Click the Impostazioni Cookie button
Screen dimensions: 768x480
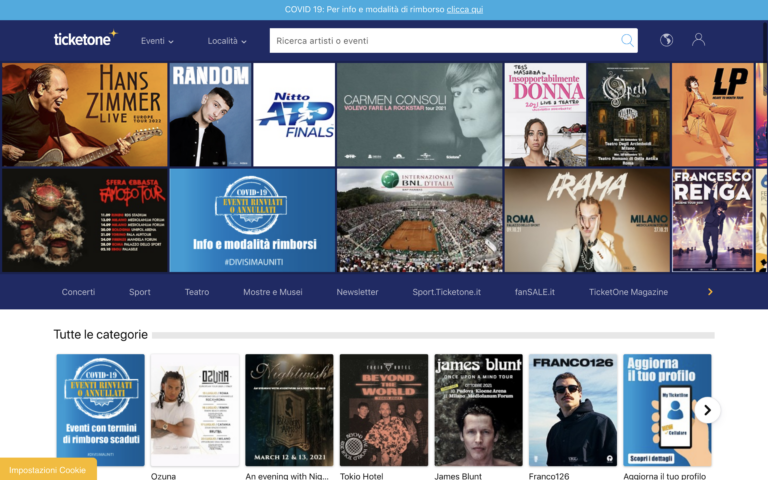[x=48, y=470]
